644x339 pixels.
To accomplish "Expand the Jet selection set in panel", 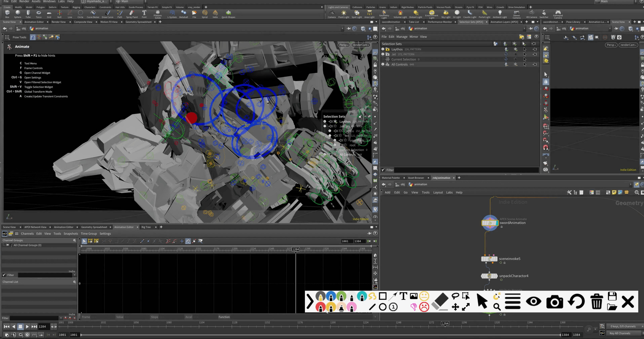I will pyautogui.click(x=383, y=54).
